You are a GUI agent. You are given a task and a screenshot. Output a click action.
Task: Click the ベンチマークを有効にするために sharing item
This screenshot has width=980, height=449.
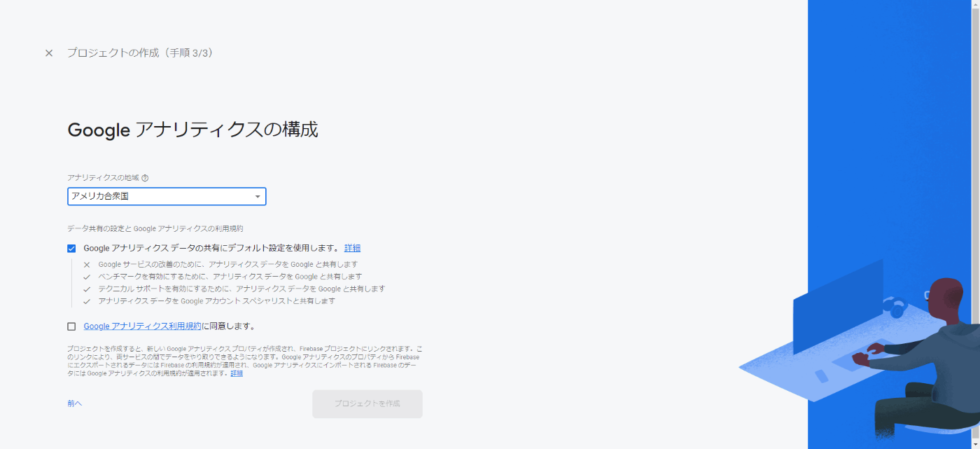pos(230,277)
